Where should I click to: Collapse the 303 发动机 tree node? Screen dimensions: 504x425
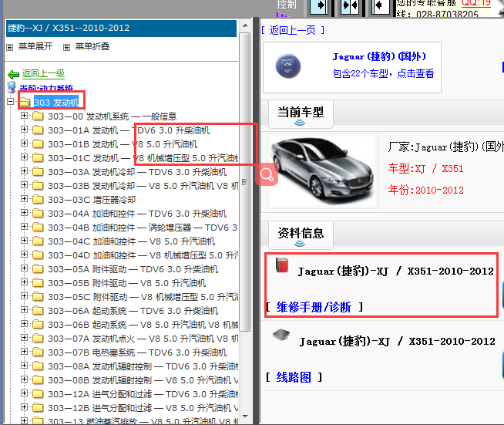coord(10,102)
